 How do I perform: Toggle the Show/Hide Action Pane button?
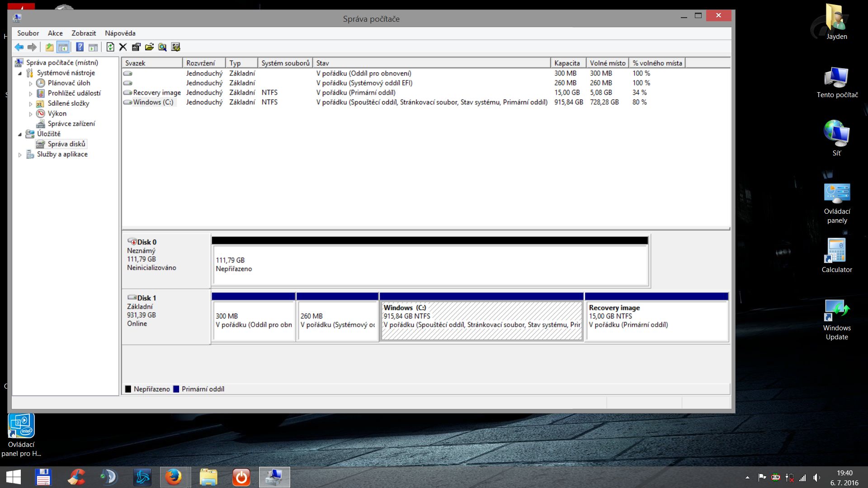click(x=93, y=47)
